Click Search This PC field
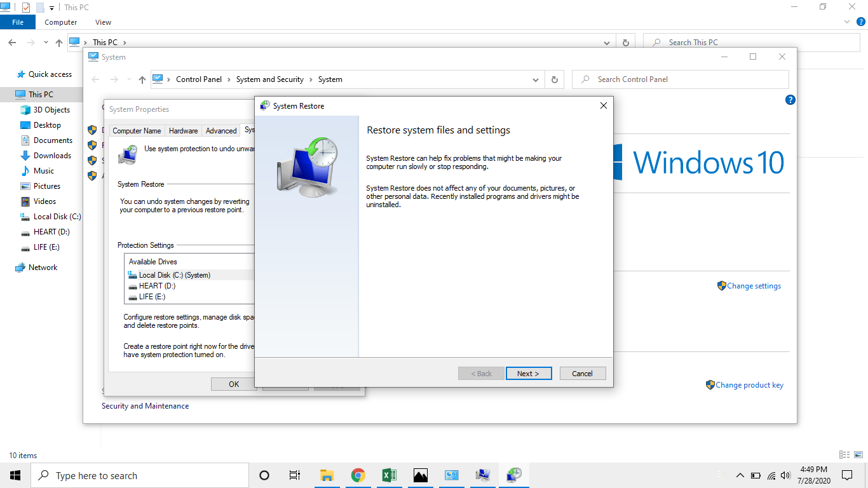This screenshot has height=488, width=868. [x=752, y=43]
